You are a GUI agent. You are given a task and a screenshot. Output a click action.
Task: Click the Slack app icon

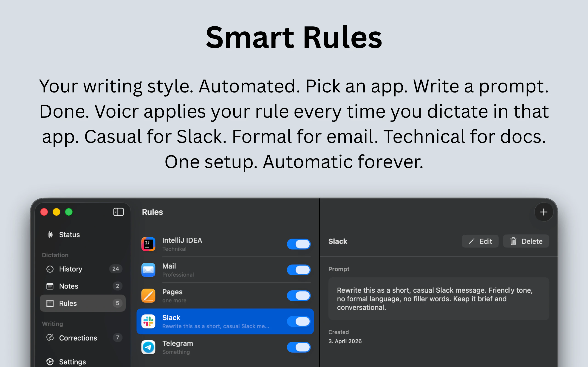148,321
